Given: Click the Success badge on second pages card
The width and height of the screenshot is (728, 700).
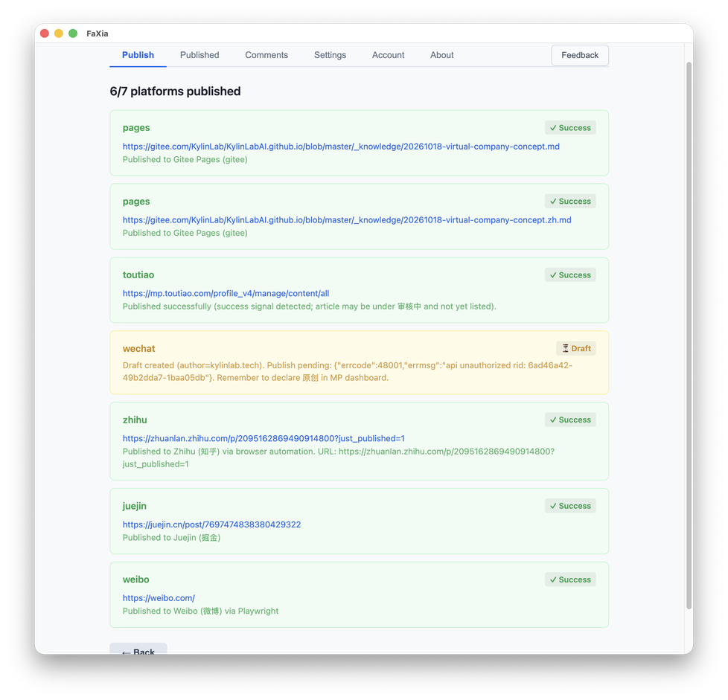Looking at the screenshot, I should 570,202.
